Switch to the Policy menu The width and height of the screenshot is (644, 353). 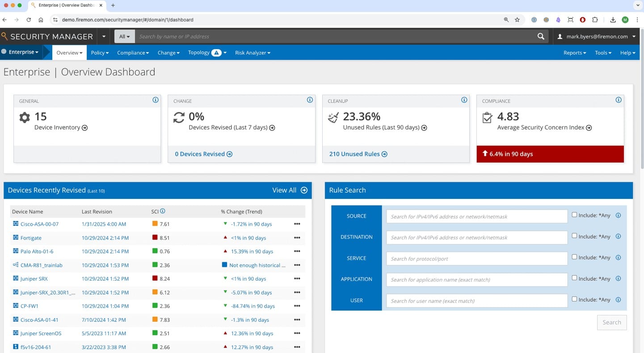point(99,52)
